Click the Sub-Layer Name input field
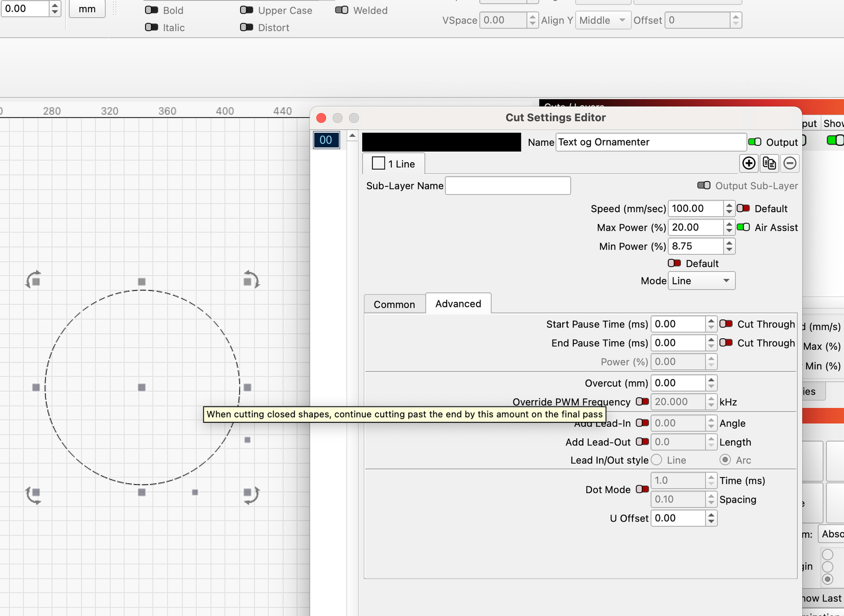 pyautogui.click(x=508, y=185)
